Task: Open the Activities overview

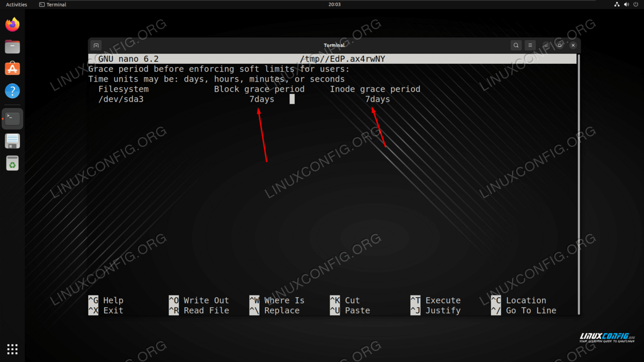Action: [x=16, y=5]
